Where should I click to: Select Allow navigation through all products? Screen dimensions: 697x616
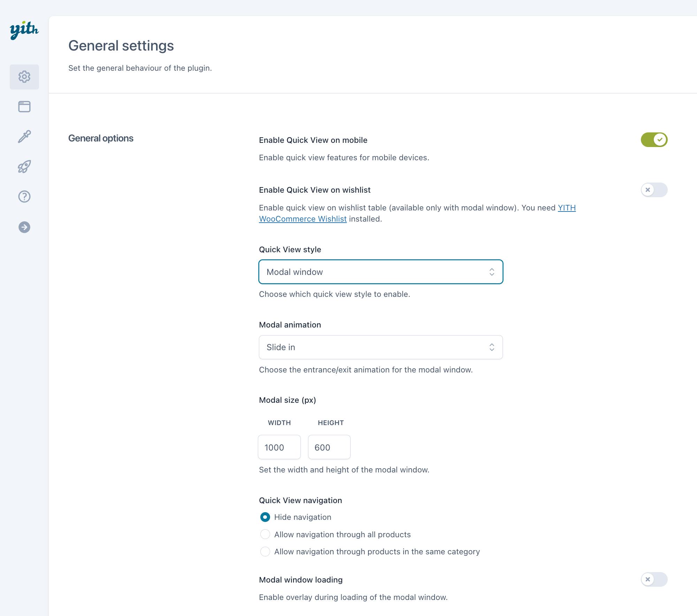pos(265,534)
